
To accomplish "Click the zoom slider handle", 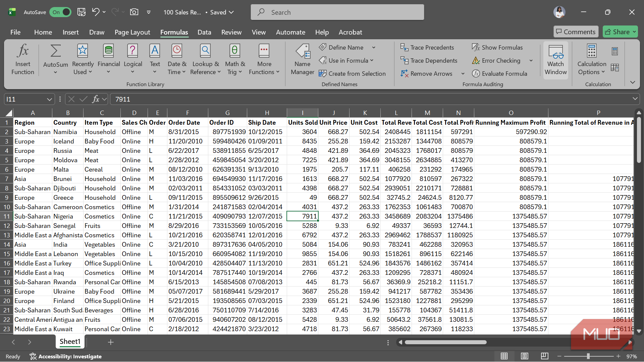I will pyautogui.click(x=588, y=356).
